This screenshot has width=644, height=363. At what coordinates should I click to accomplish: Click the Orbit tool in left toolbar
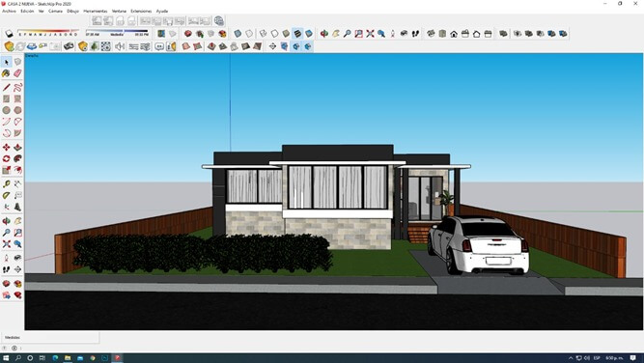pos(6,221)
